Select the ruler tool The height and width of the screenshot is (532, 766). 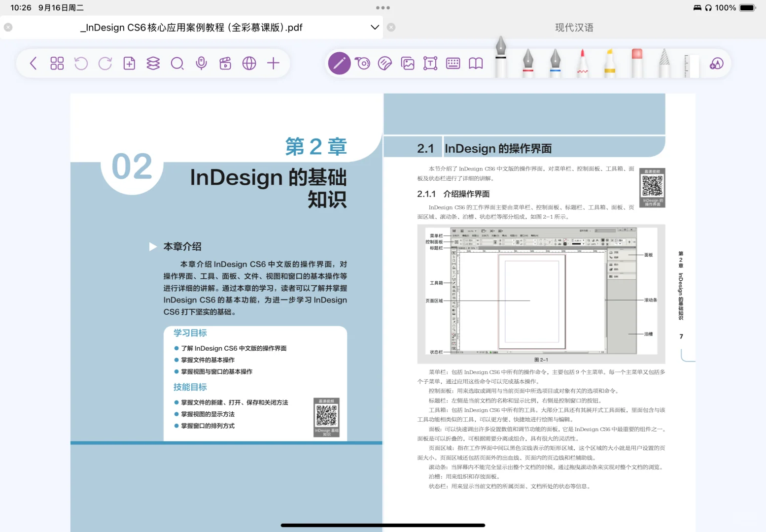[692, 66]
